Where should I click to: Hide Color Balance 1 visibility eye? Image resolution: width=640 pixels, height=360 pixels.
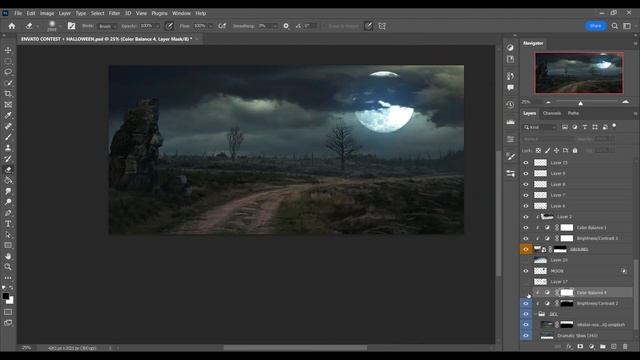(526, 227)
